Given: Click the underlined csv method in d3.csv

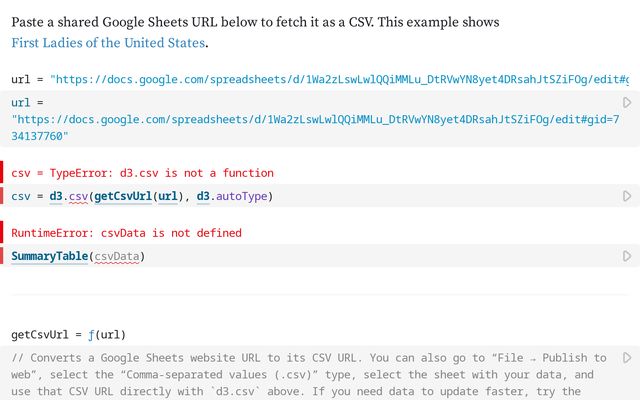Looking at the screenshot, I should (78, 196).
